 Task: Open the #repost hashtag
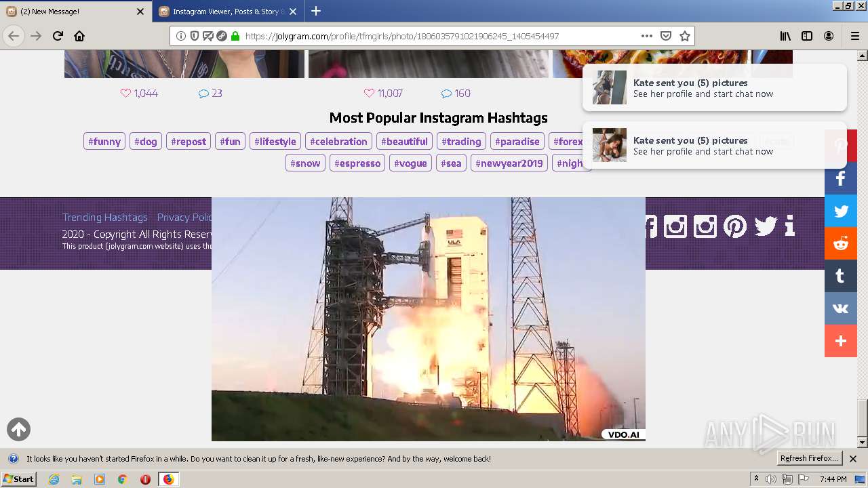coord(189,142)
